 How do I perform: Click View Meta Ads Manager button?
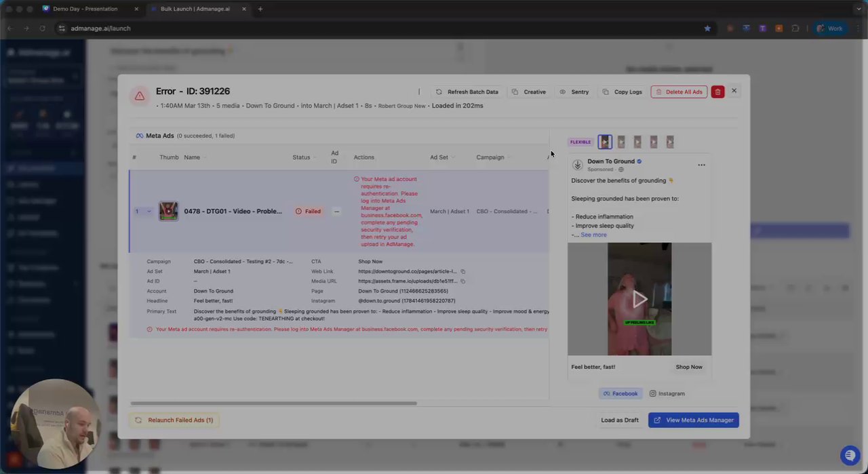(x=694, y=420)
